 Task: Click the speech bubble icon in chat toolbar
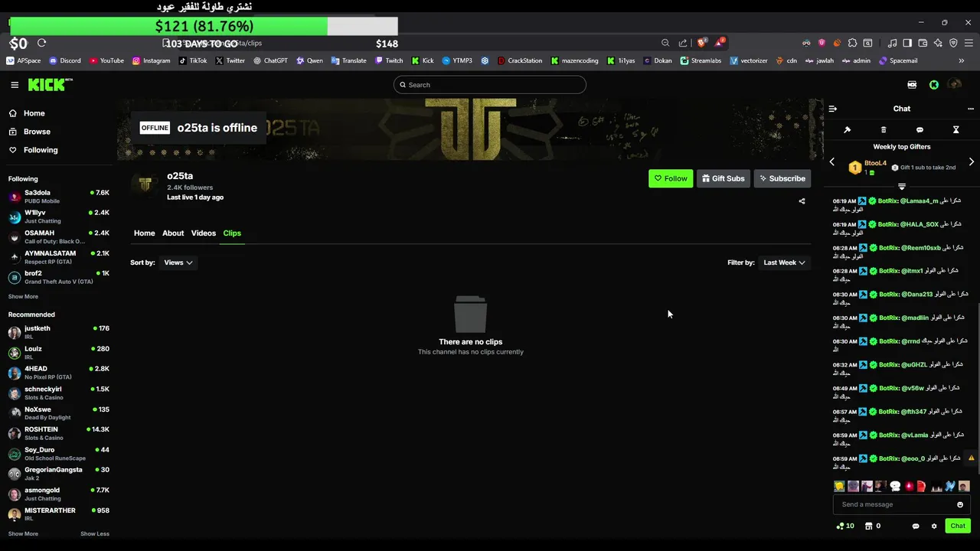click(920, 130)
